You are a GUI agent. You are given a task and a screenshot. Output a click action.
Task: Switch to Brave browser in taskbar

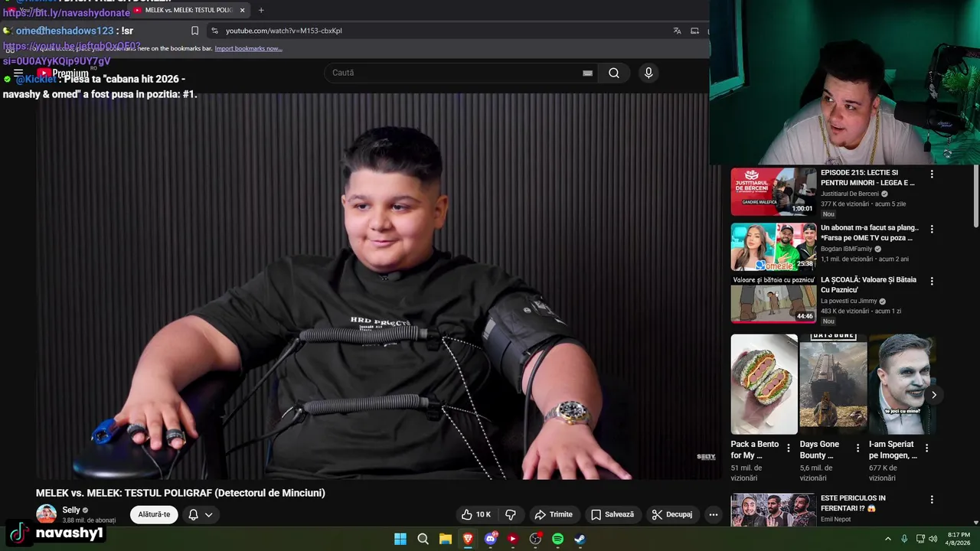click(x=468, y=539)
